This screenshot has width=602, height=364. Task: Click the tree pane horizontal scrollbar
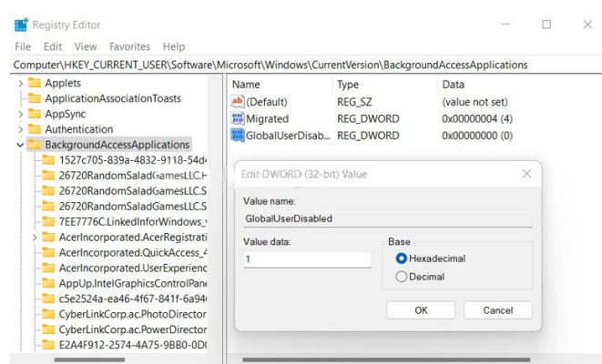pos(89,359)
